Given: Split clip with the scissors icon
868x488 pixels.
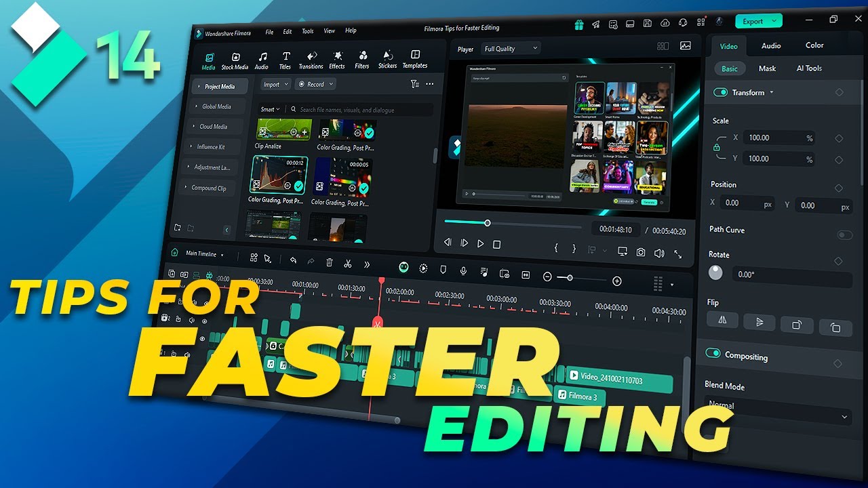Looking at the screenshot, I should pos(348,264).
